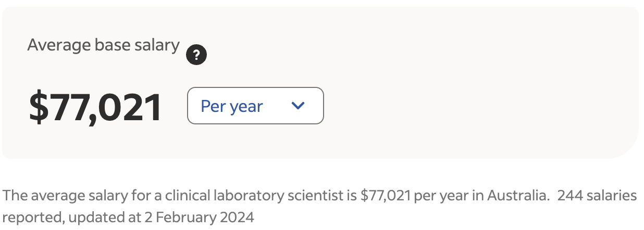Click the 244 salaries text
The image size is (644, 230).
[597, 196]
